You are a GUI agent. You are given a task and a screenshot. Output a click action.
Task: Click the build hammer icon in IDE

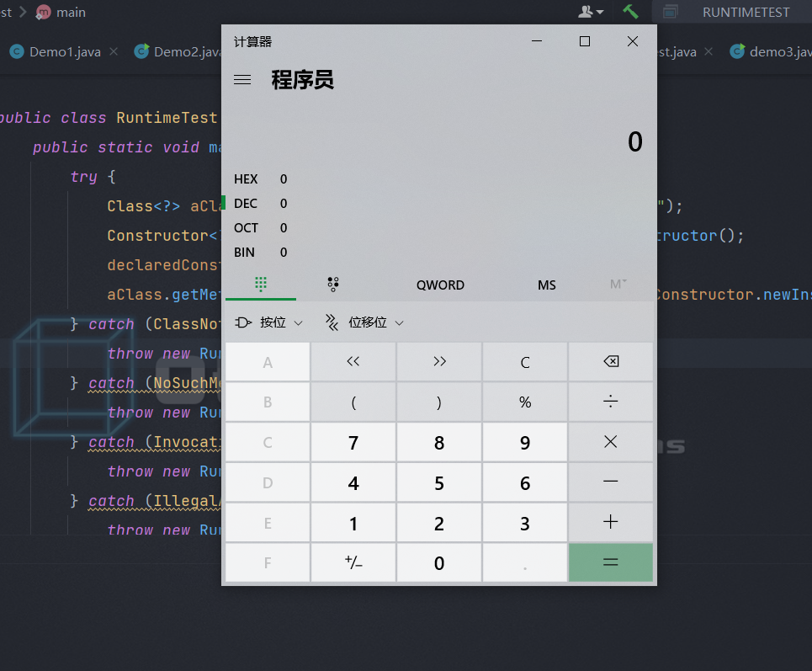click(x=630, y=12)
